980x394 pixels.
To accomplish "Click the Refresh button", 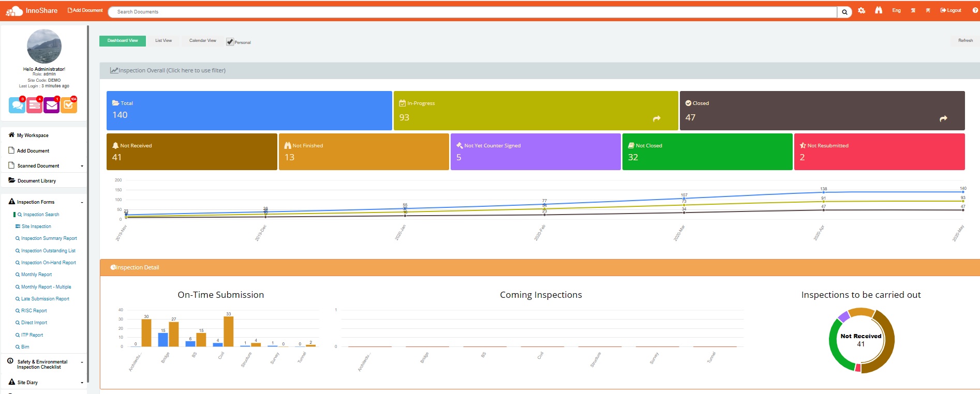I will click(965, 41).
